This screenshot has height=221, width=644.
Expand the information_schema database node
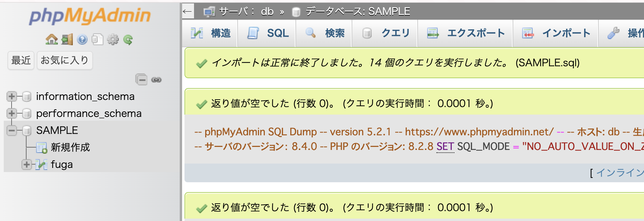[x=12, y=97]
